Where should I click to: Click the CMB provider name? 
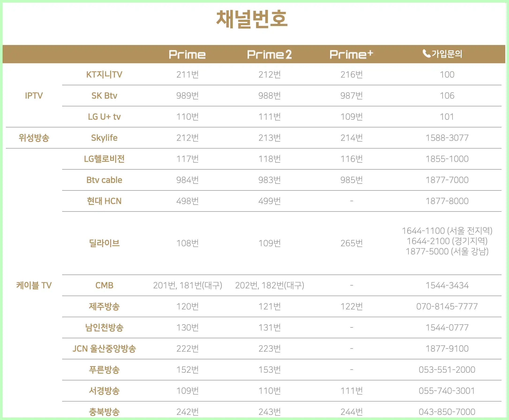(104, 285)
